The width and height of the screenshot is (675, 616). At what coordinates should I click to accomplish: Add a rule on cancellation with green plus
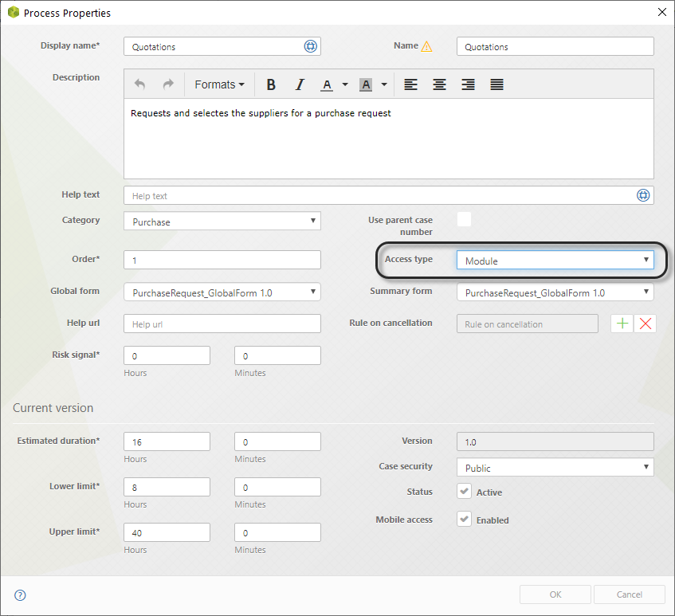point(622,324)
